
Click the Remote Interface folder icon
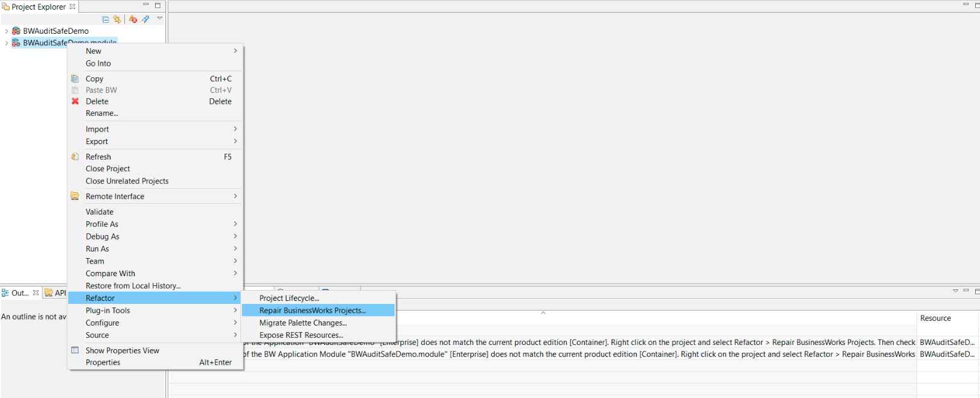(75, 196)
